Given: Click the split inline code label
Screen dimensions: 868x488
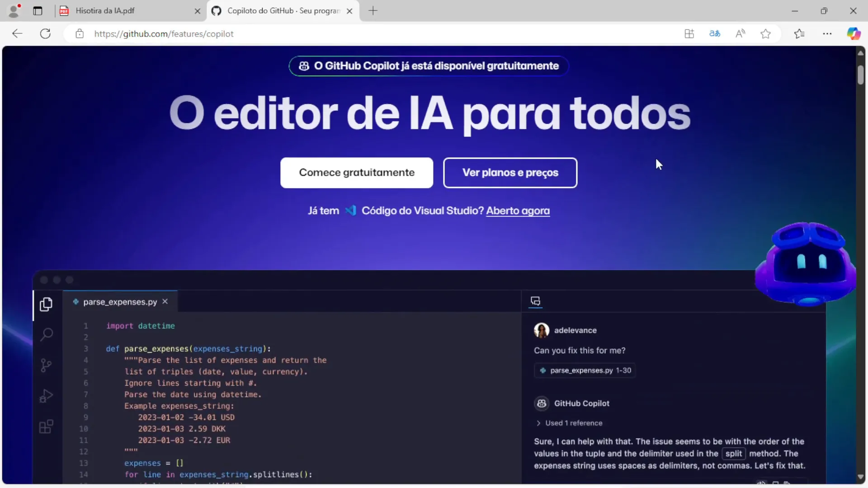Looking at the screenshot, I should point(733,454).
